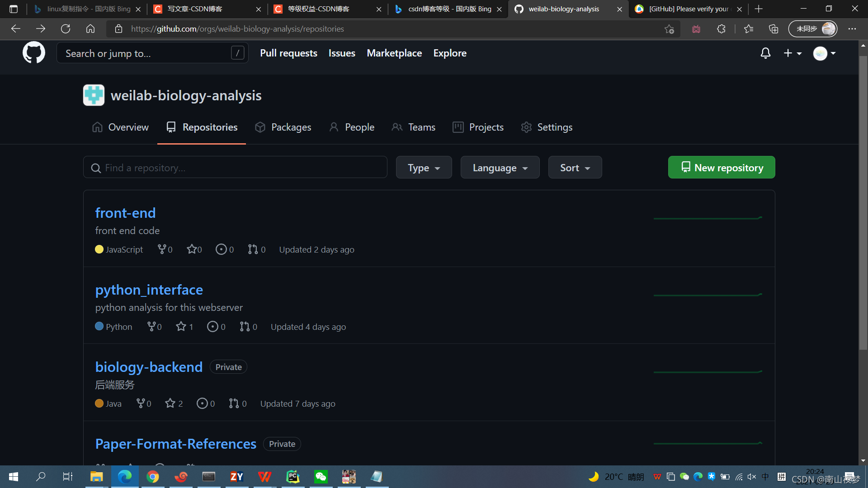Open the Packages tab

click(x=283, y=127)
